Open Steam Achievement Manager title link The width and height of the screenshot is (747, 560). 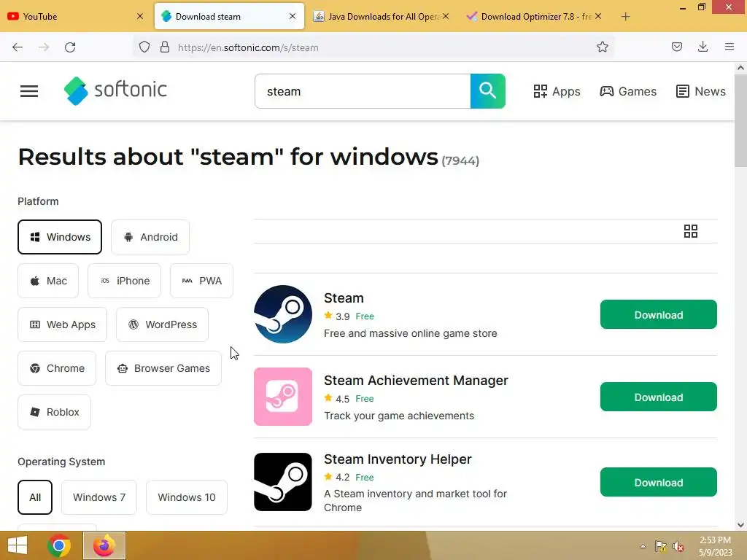(x=416, y=381)
